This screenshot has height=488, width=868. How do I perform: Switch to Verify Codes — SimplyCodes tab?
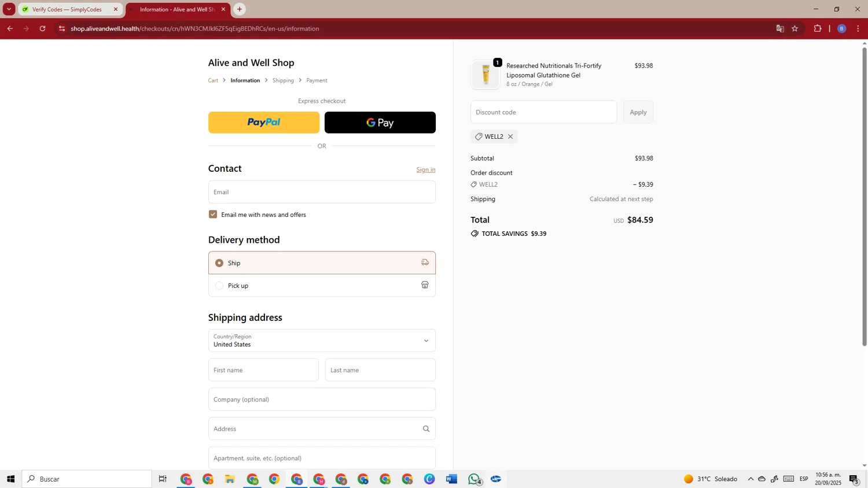[71, 9]
